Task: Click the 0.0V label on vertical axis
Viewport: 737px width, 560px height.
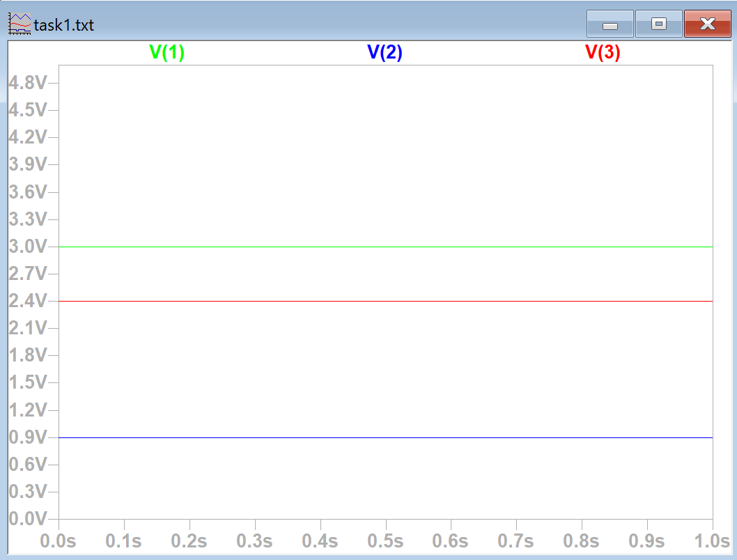Action: pos(26,519)
